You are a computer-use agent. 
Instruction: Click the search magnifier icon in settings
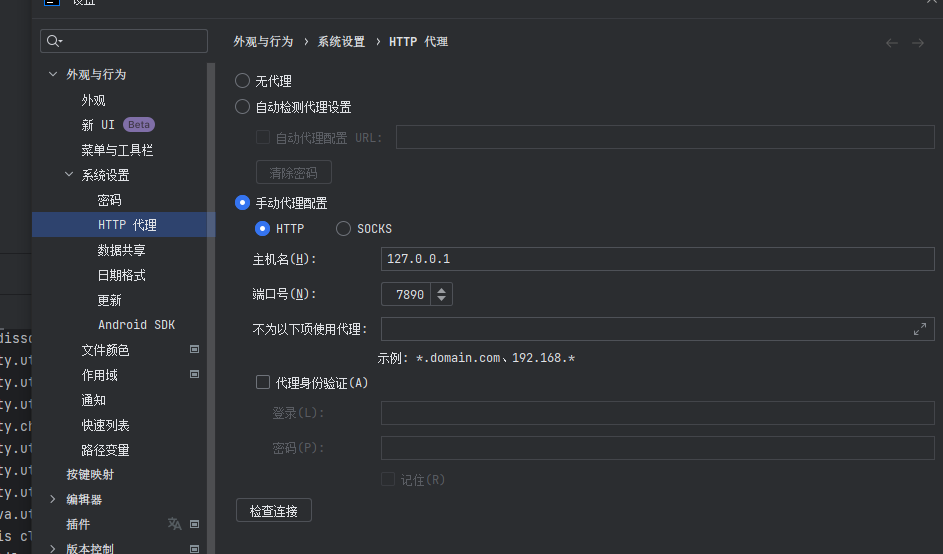pyautogui.click(x=53, y=41)
